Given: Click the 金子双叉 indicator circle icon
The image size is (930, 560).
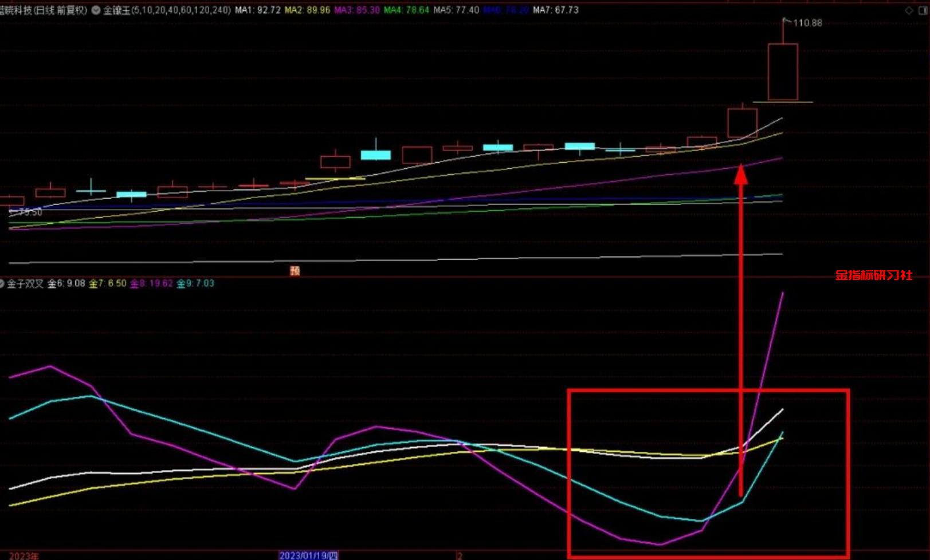Looking at the screenshot, I should coord(2,283).
